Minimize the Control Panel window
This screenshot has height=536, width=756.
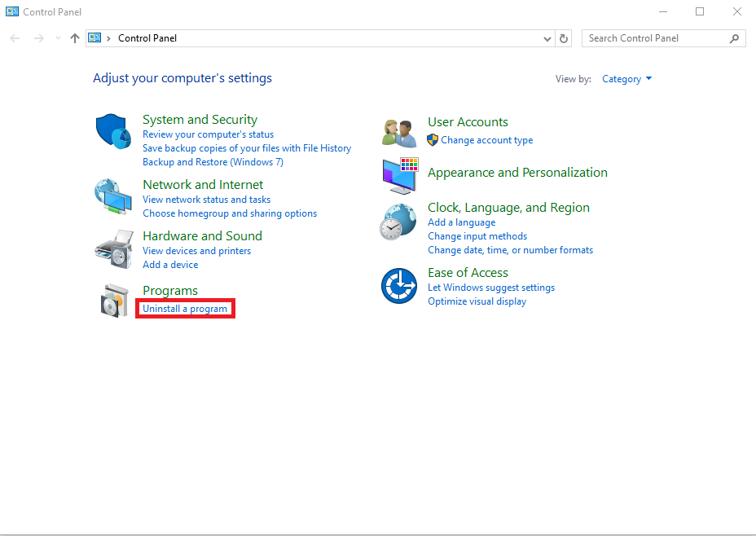click(663, 11)
